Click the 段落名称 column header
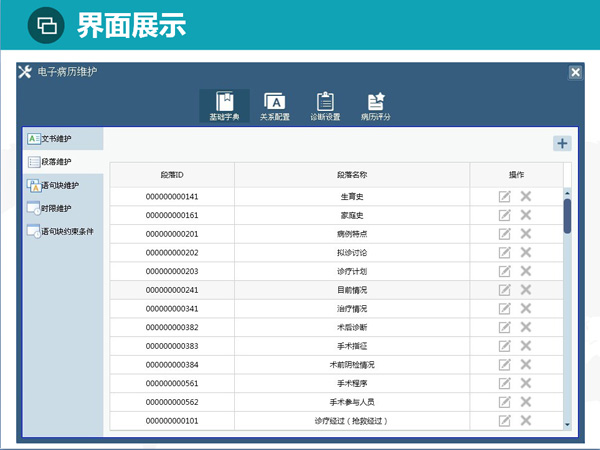 tap(352, 175)
